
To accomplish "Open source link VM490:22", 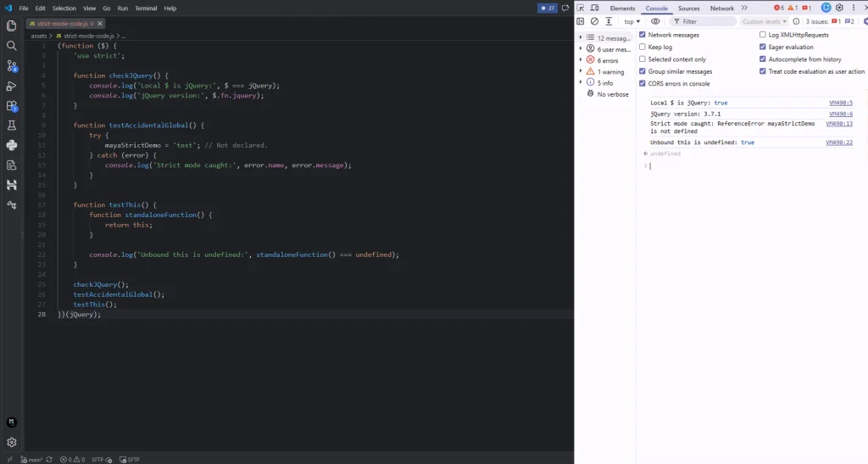I will point(839,143).
